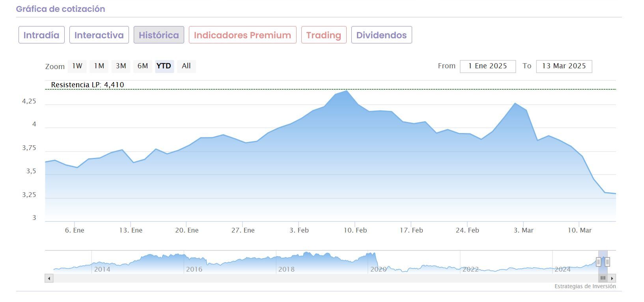Image resolution: width=644 pixels, height=302 pixels.
Task: Click the To date field
Action: click(x=564, y=66)
